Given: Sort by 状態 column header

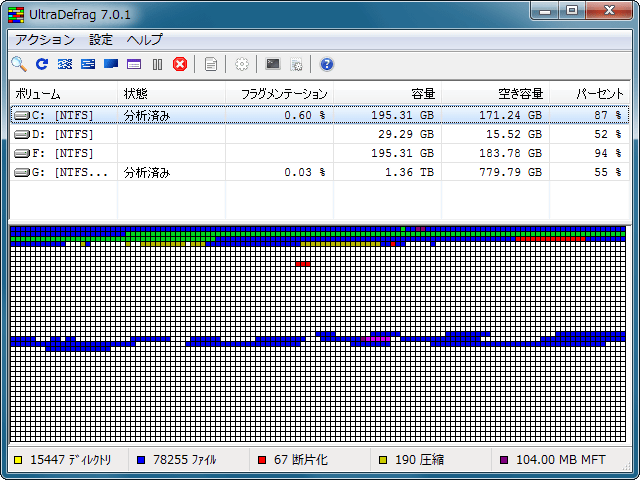Looking at the screenshot, I should click(171, 94).
